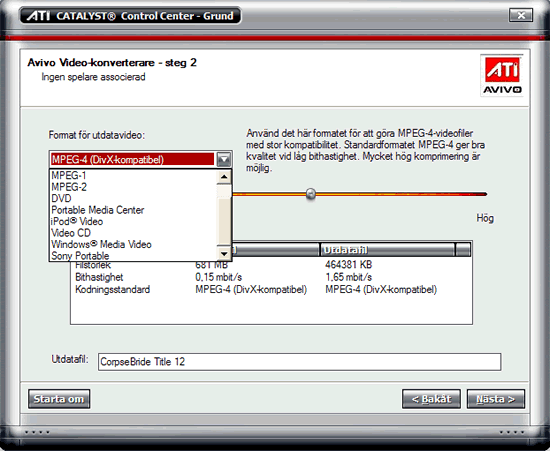
Task: Click the Hög label by the slider
Action: (x=485, y=218)
